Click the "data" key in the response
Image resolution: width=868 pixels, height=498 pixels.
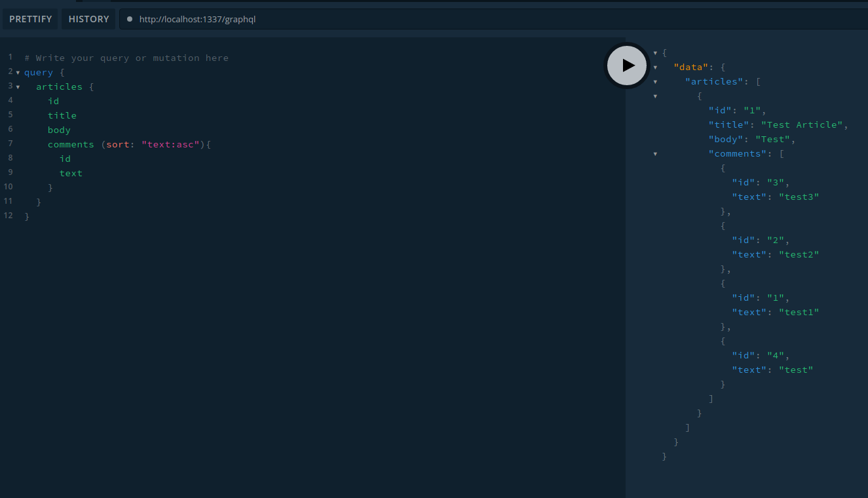tap(691, 67)
